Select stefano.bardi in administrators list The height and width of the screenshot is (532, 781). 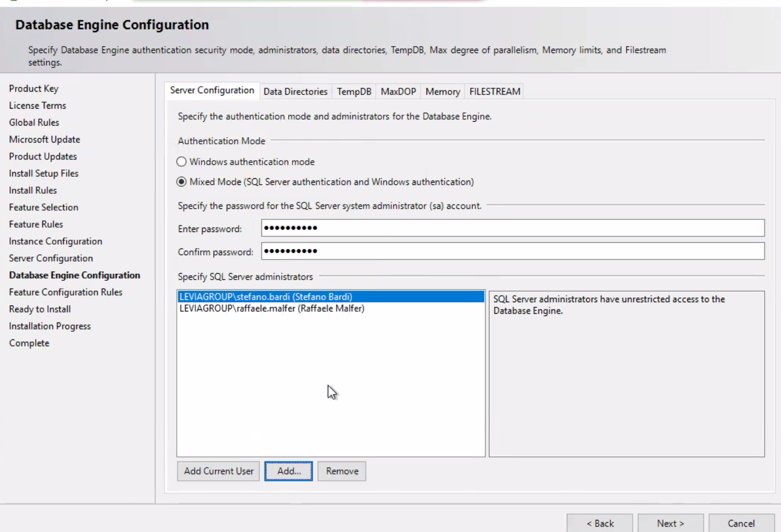pyautogui.click(x=266, y=297)
